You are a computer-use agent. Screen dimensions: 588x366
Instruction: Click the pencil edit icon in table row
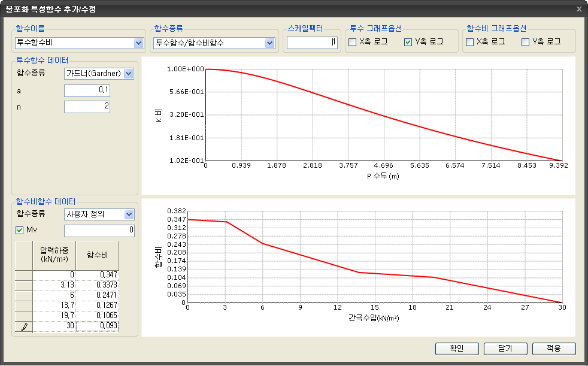pyautogui.click(x=24, y=326)
